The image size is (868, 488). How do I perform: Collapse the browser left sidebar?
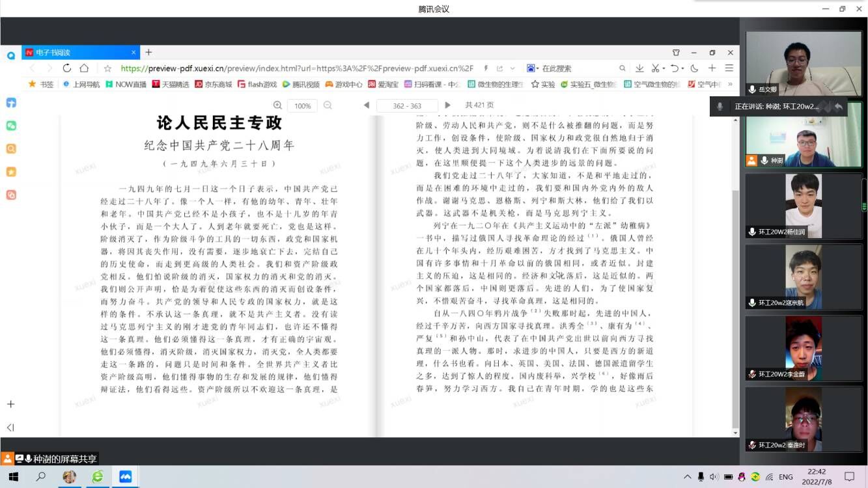tap(10, 427)
